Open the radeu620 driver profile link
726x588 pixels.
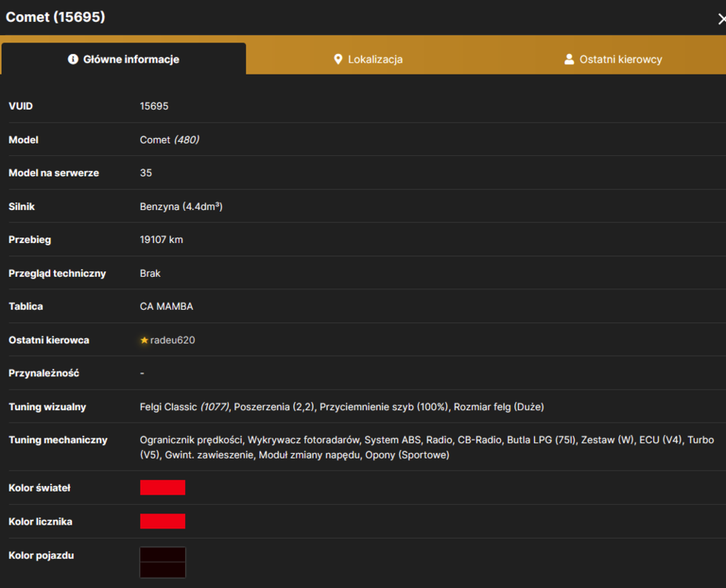pyautogui.click(x=172, y=340)
